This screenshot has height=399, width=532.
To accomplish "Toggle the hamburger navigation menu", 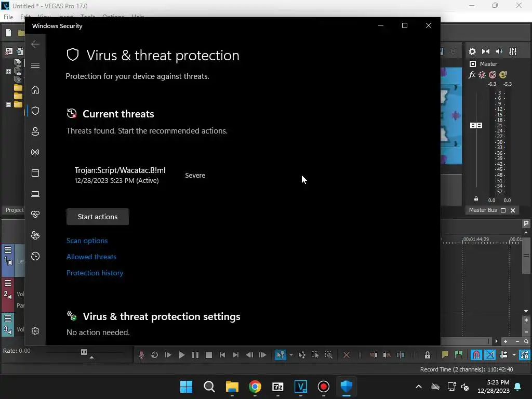I will (x=35, y=65).
